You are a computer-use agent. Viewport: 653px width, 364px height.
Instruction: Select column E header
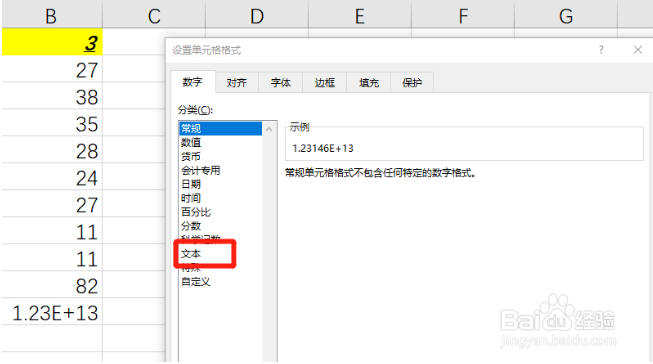(x=360, y=16)
